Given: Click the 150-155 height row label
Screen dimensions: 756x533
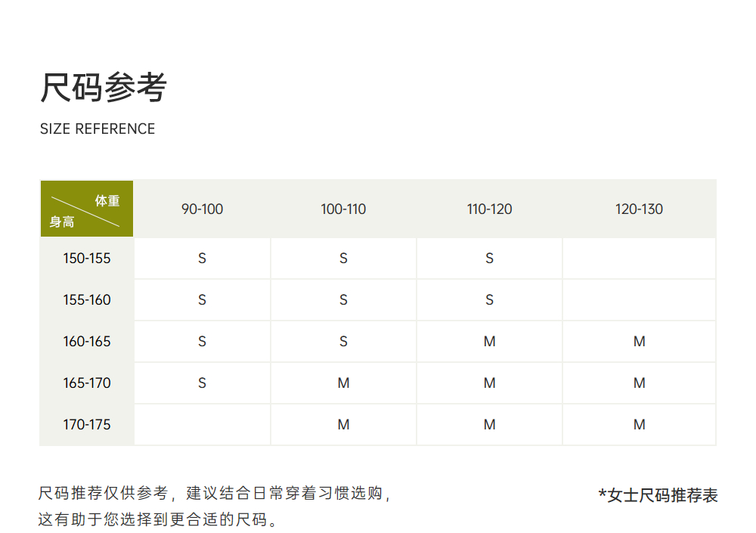Looking at the screenshot, I should click(87, 259).
